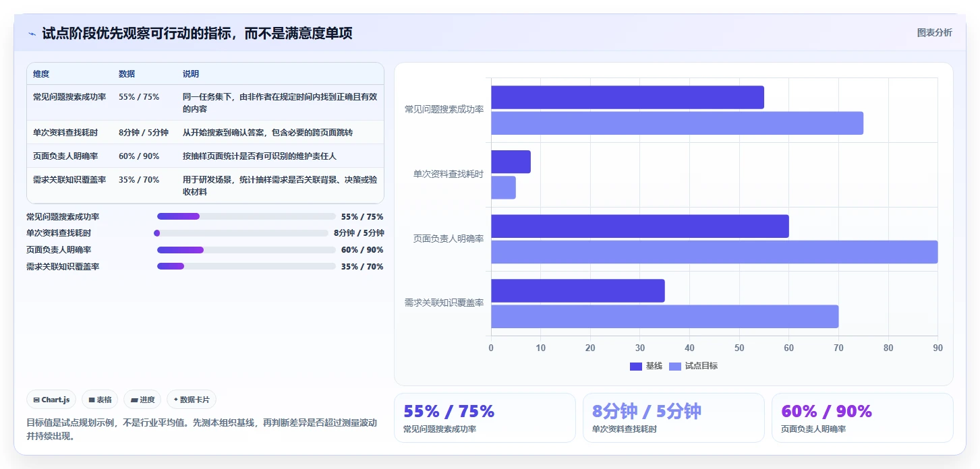Click the chart y-axis label 常见问题搜索成功率
This screenshot has height=469, width=980.
pyautogui.click(x=444, y=109)
